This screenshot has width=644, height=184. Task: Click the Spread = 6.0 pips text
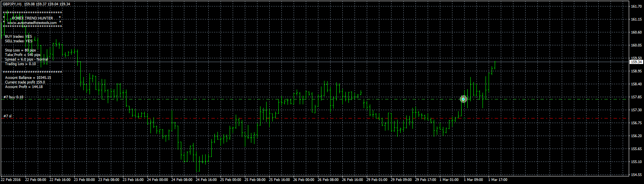click(26, 59)
